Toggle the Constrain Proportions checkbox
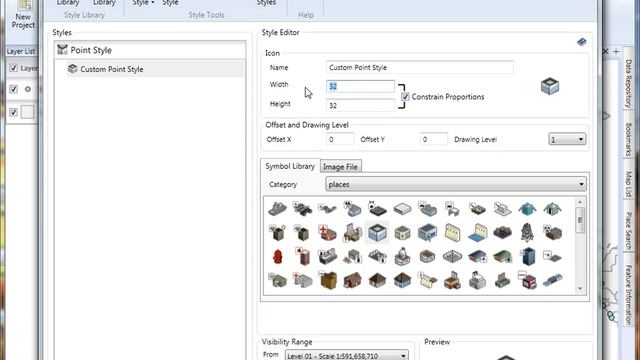Viewport: 640px width, 360px height. 405,97
